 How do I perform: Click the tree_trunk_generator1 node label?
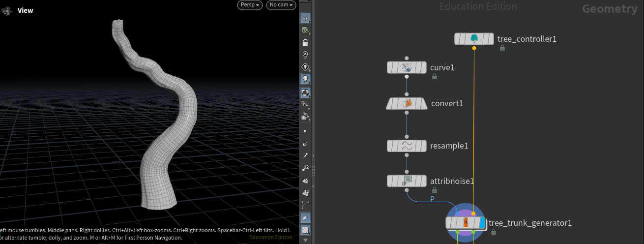530,223
